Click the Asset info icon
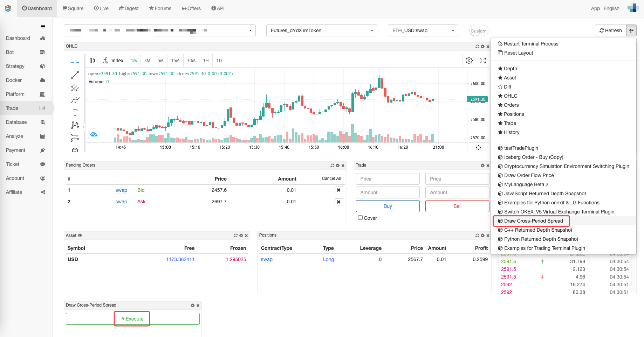 tap(80, 236)
